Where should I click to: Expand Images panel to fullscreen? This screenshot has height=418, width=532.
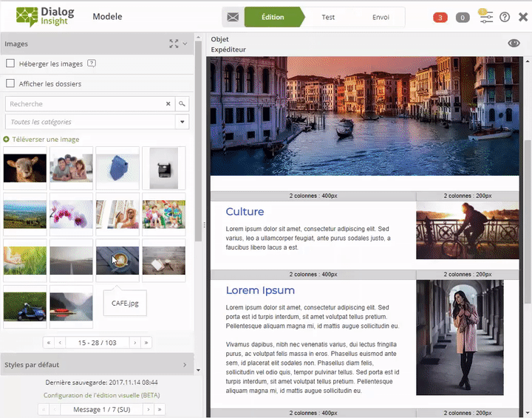[174, 44]
